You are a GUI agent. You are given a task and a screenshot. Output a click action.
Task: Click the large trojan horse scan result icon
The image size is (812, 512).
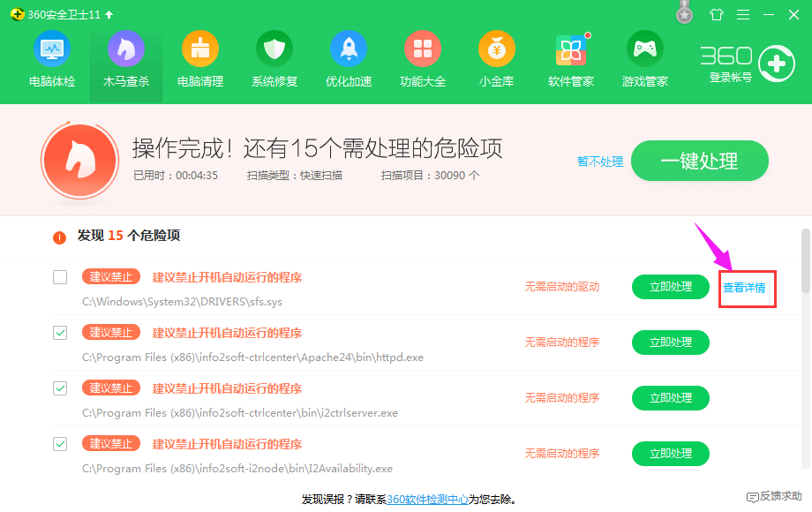[x=79, y=161]
